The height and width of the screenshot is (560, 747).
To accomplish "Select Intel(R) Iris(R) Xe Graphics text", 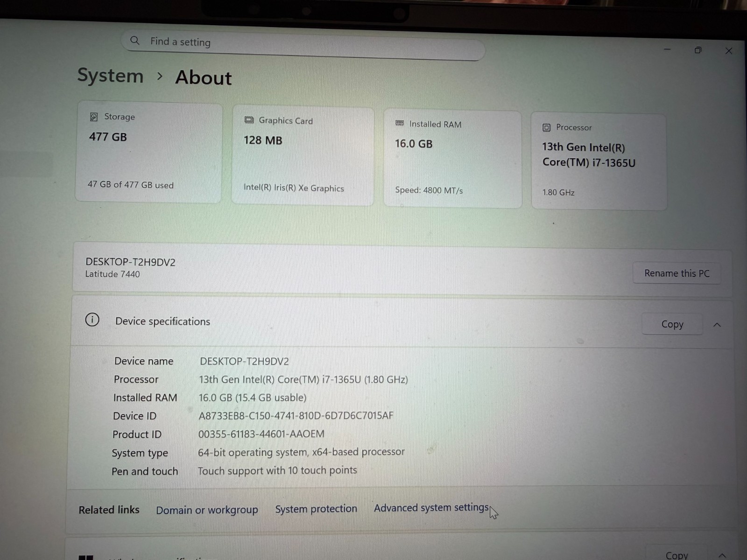I will (x=294, y=188).
